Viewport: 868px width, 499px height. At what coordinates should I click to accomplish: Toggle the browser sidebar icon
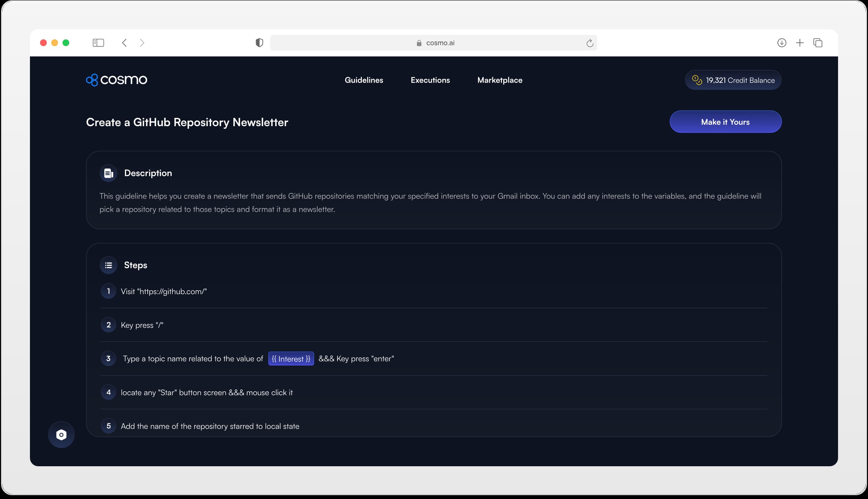tap(98, 43)
